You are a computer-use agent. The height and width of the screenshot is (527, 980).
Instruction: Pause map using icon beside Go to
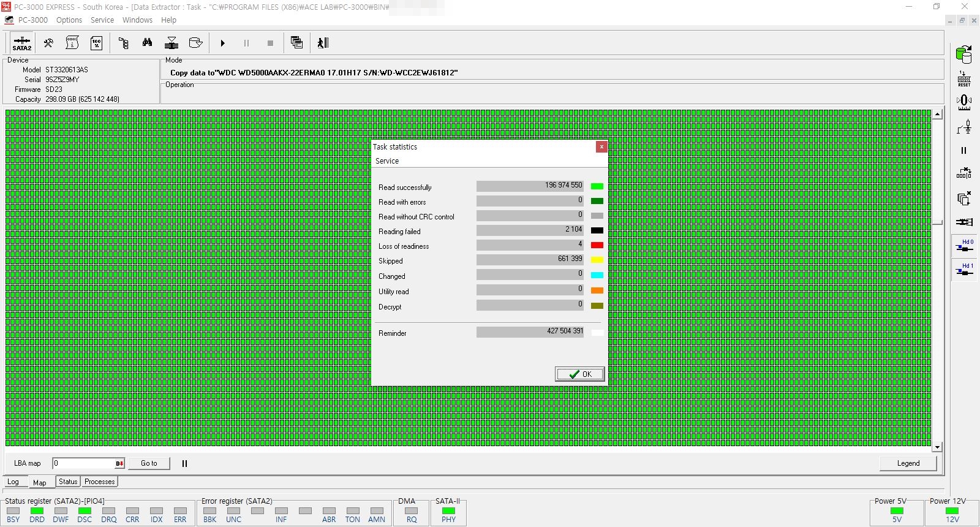[x=184, y=464]
